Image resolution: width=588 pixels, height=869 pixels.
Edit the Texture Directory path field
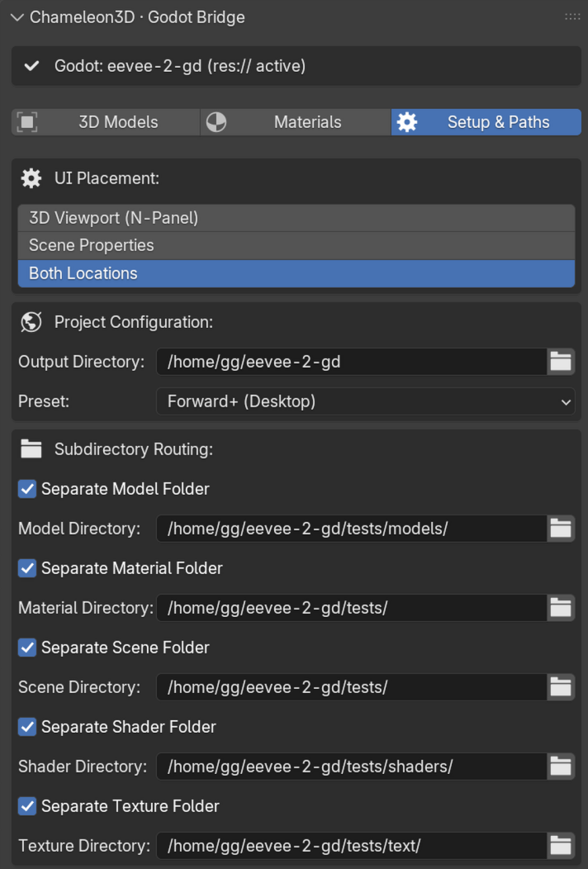click(352, 846)
